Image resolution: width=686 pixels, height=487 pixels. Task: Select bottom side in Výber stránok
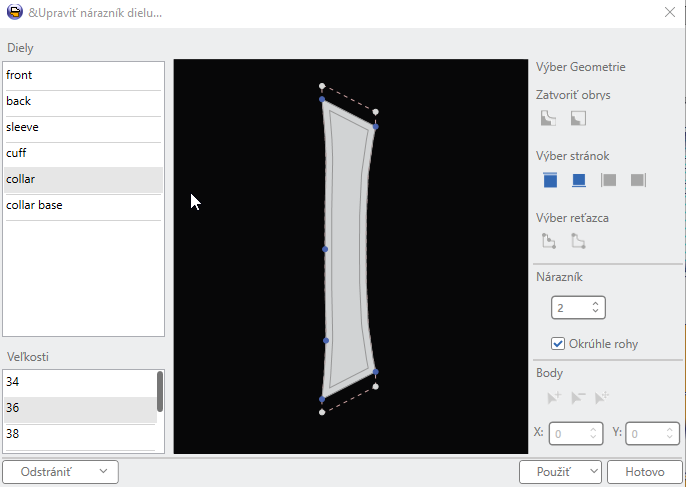(x=579, y=180)
